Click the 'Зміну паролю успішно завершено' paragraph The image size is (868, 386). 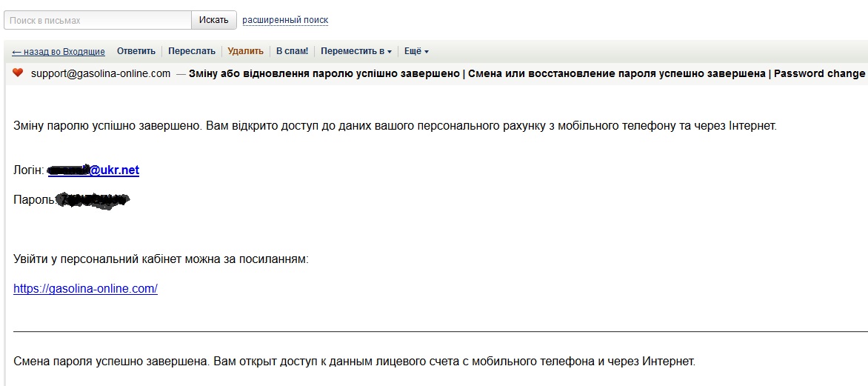point(395,126)
